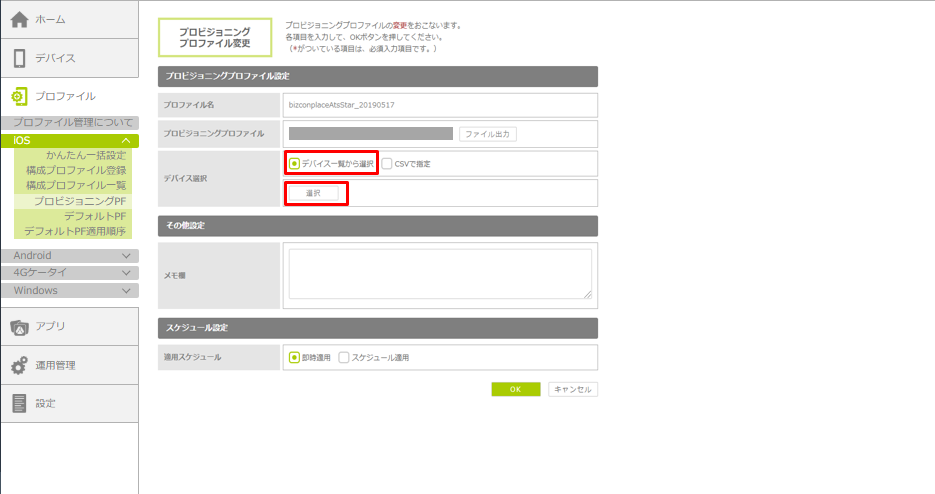Click the Operations management gears icon

pyautogui.click(x=19, y=365)
